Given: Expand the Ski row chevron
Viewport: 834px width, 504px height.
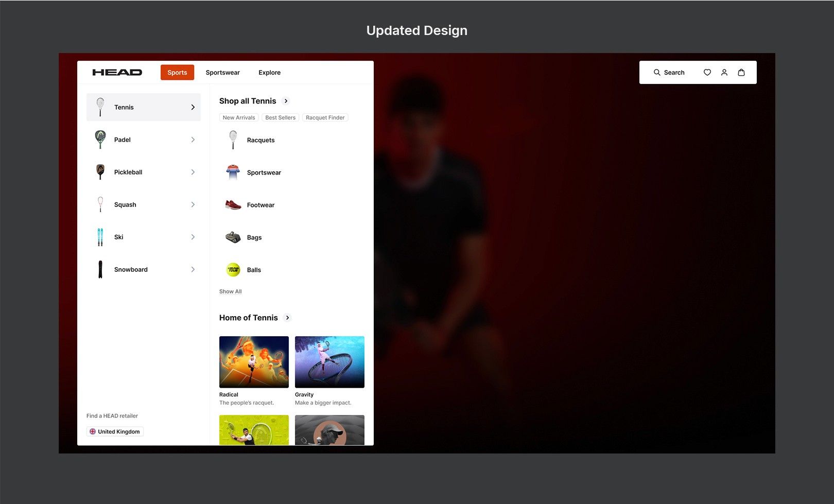Looking at the screenshot, I should pos(193,237).
